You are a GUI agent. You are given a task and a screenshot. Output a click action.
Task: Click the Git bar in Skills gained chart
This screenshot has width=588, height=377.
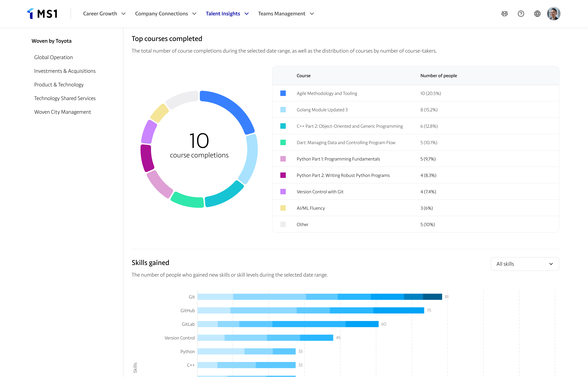click(320, 297)
